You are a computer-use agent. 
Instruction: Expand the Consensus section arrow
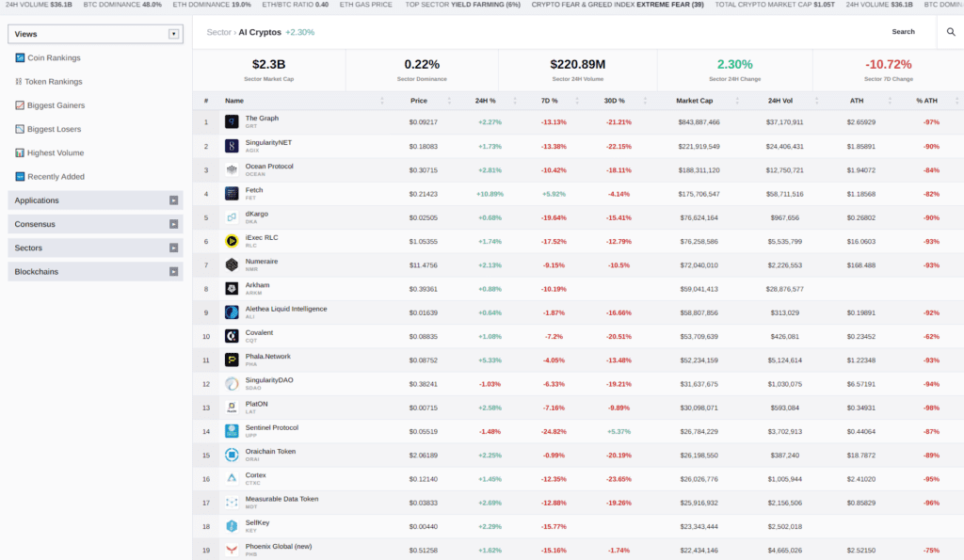[174, 224]
